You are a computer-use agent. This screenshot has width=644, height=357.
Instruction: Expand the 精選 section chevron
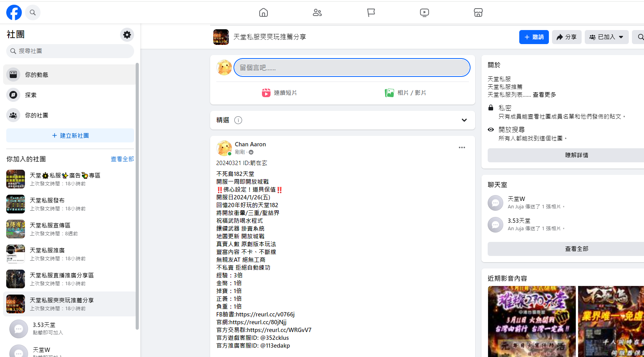[x=464, y=120]
